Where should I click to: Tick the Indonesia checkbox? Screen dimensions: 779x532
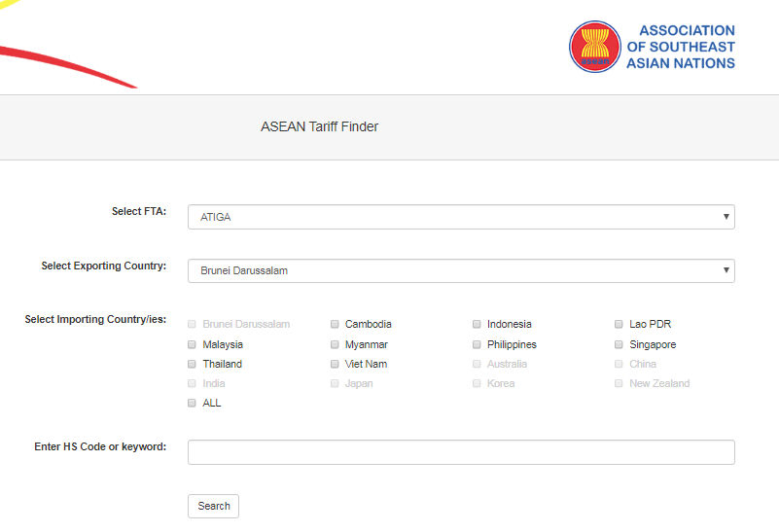pos(477,325)
